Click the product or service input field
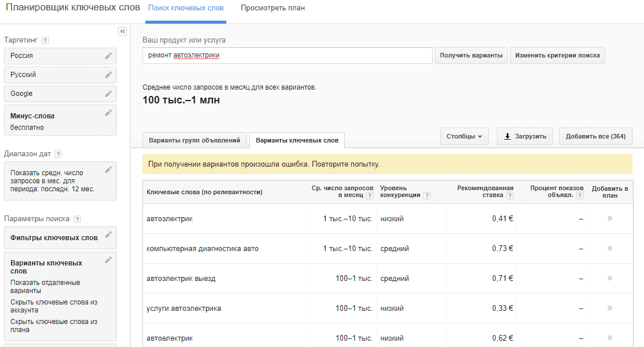The height and width of the screenshot is (347, 644). pyautogui.click(x=287, y=55)
